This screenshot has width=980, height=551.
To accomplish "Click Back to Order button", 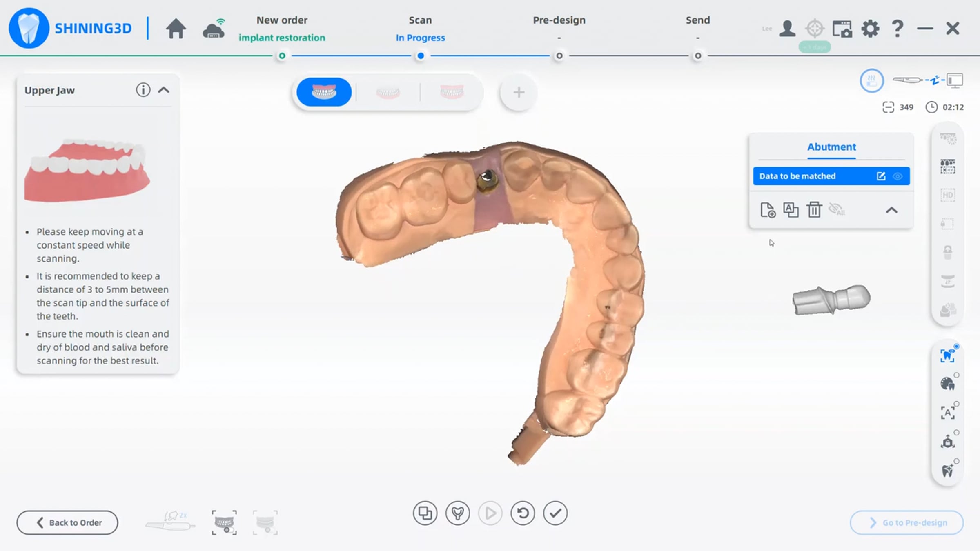I will tap(67, 522).
